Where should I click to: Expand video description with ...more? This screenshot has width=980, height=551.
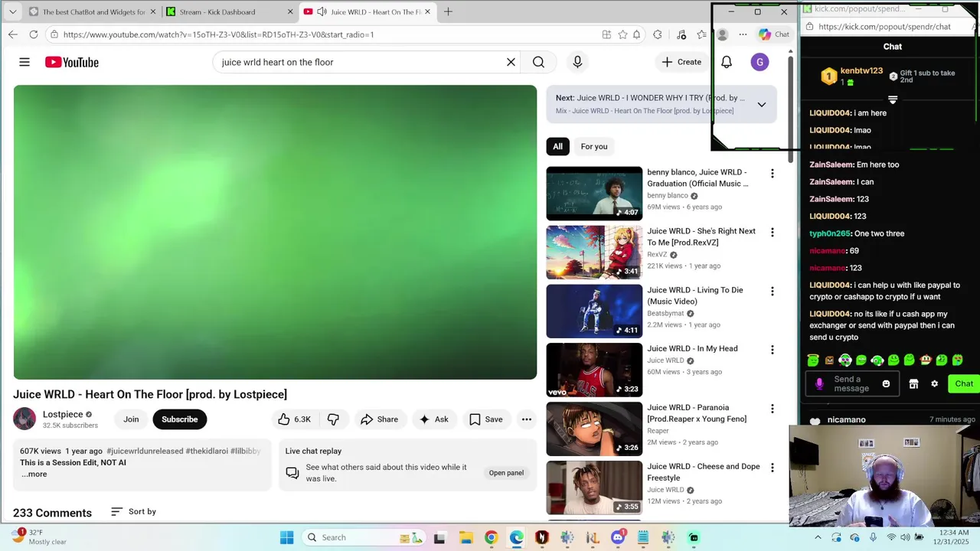(34, 474)
